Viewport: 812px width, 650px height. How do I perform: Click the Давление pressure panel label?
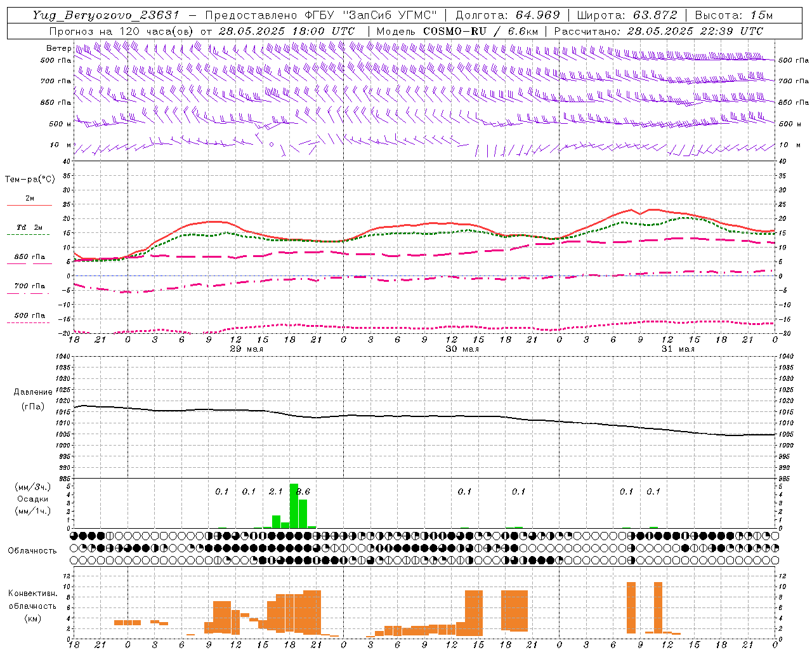pos(33,392)
